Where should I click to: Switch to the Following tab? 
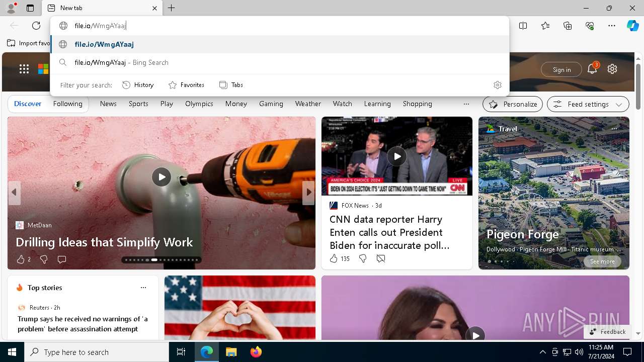(68, 104)
